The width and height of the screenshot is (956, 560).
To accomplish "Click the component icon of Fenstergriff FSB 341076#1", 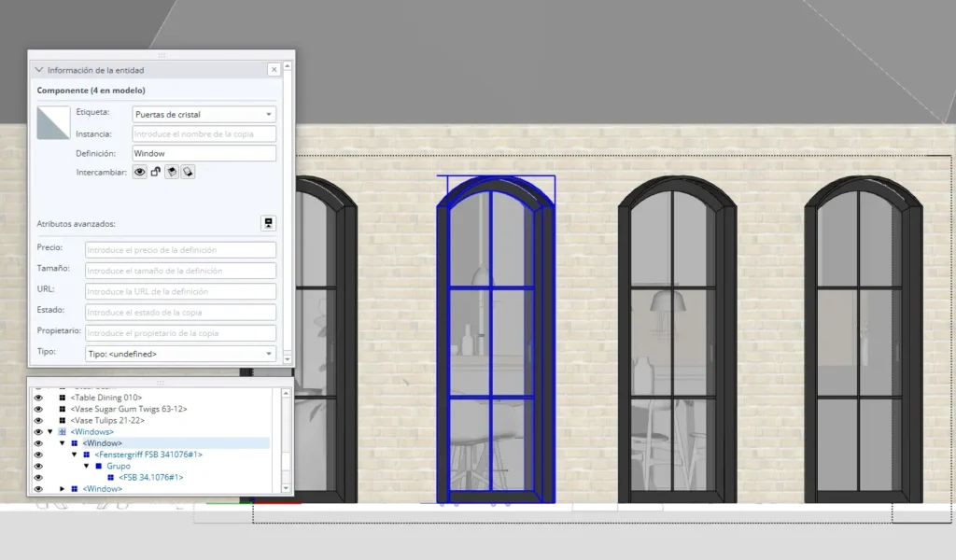I will [87, 455].
